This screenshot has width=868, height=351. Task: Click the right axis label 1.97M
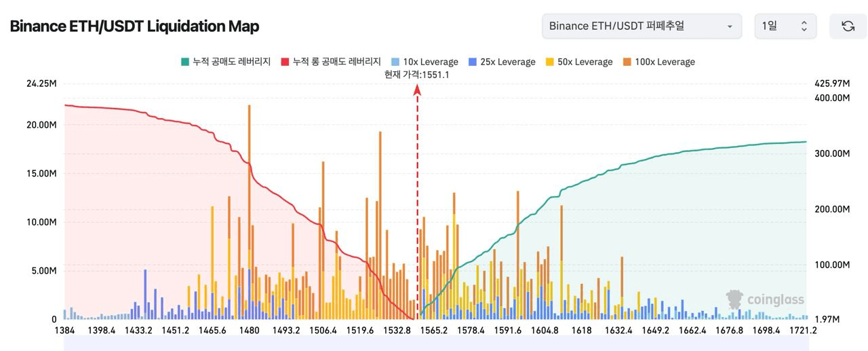(x=827, y=320)
